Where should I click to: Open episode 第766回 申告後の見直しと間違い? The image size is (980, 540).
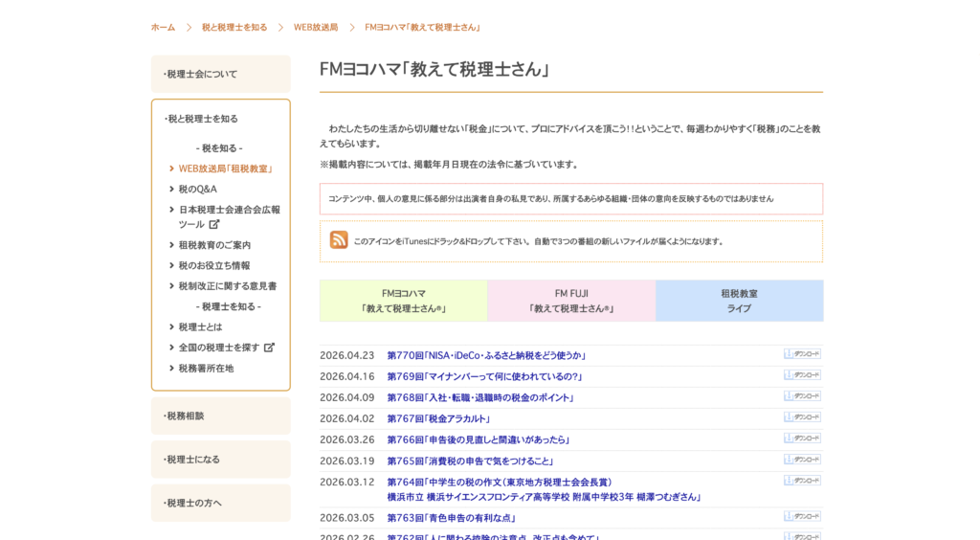tap(479, 440)
